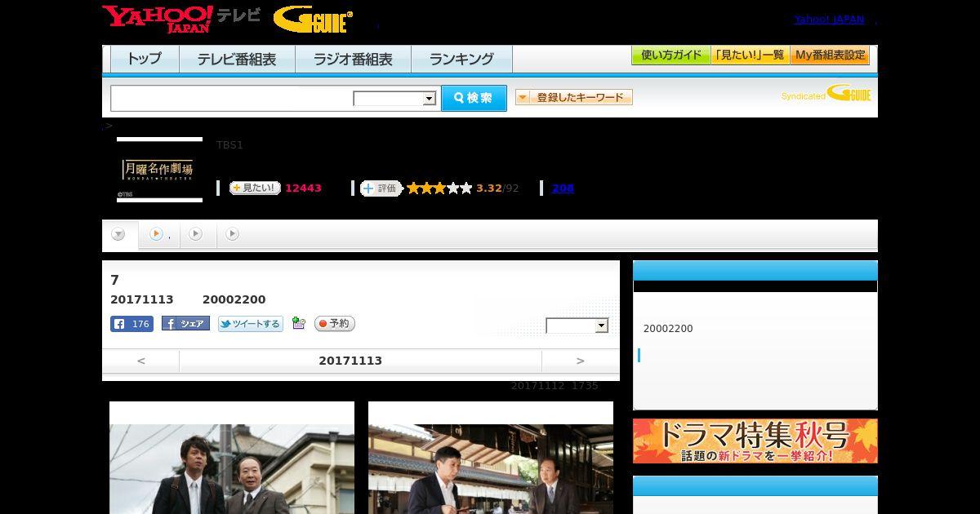Open the テレビ番組表 tab
Screen dimensions: 980x514
pos(237,59)
